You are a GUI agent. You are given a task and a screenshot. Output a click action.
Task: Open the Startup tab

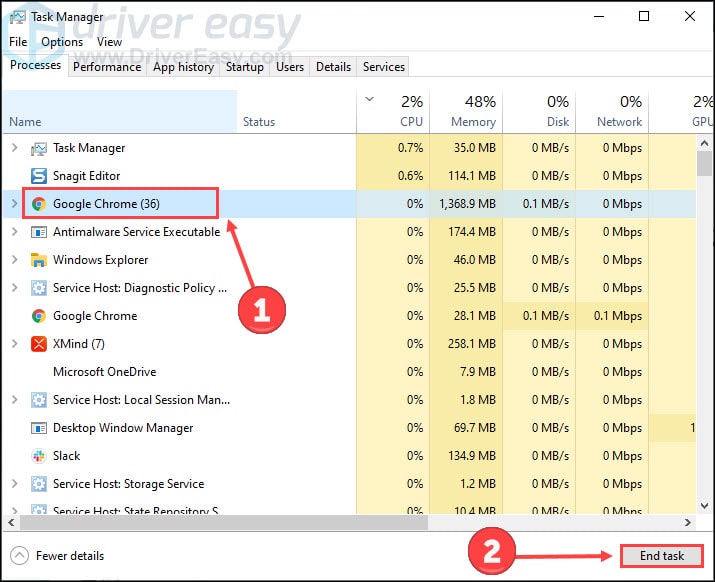point(245,67)
